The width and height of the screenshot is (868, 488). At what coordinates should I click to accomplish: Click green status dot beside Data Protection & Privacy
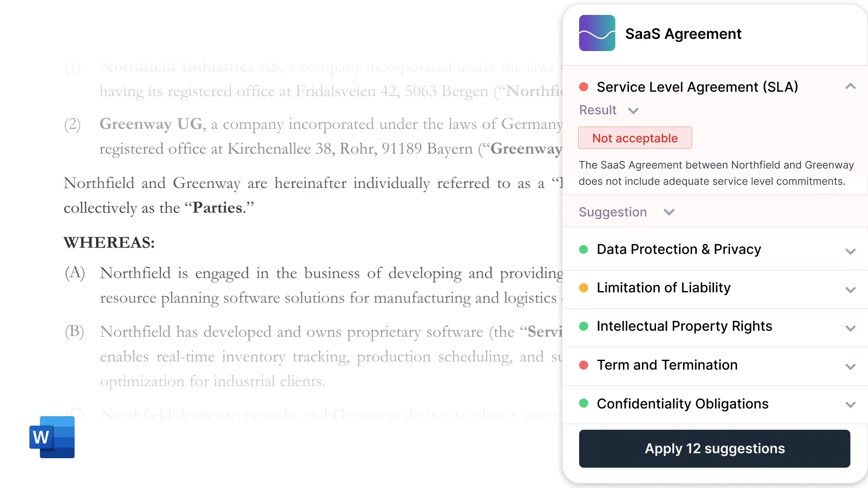point(584,249)
